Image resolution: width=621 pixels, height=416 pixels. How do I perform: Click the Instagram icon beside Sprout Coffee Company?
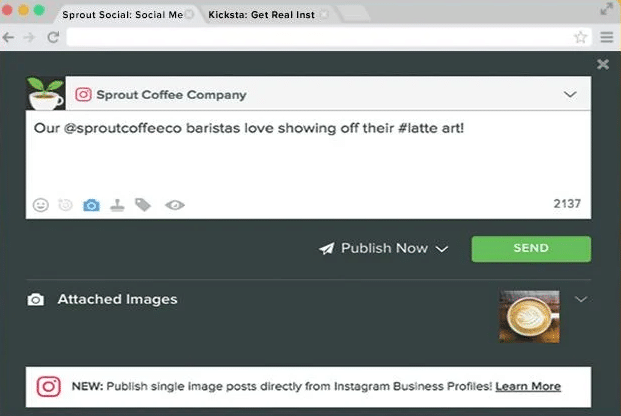tap(84, 95)
